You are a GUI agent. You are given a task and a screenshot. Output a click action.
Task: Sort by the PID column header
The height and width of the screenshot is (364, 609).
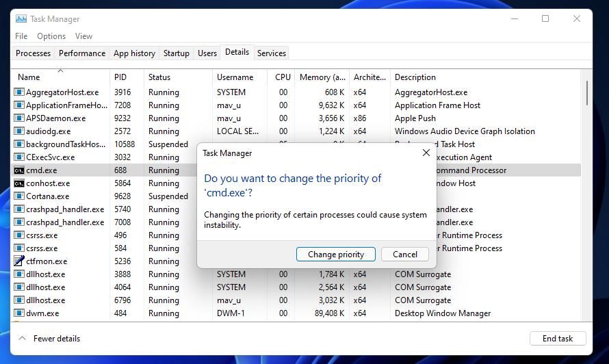120,77
